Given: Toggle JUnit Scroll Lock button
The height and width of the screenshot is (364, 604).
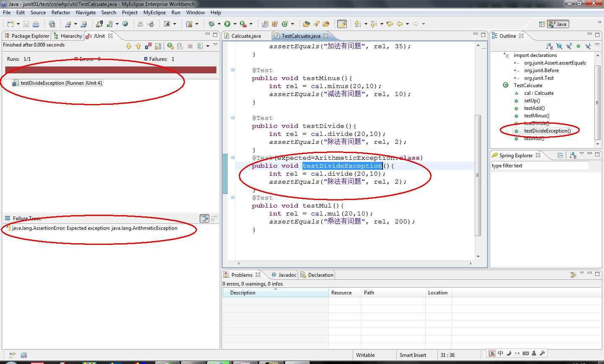Looking at the screenshot, I should point(158,46).
